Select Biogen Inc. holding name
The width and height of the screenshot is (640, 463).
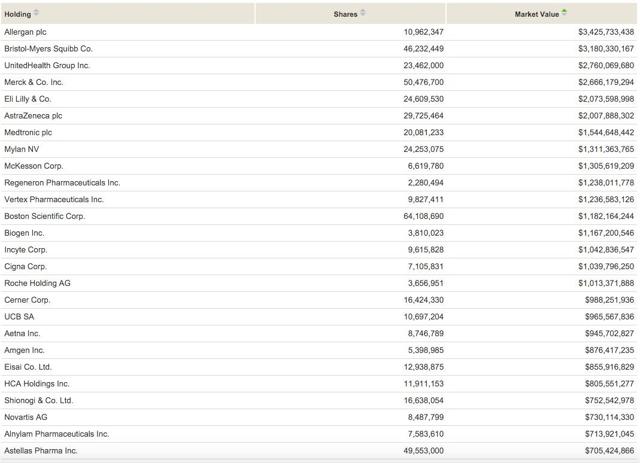pyautogui.click(x=24, y=233)
